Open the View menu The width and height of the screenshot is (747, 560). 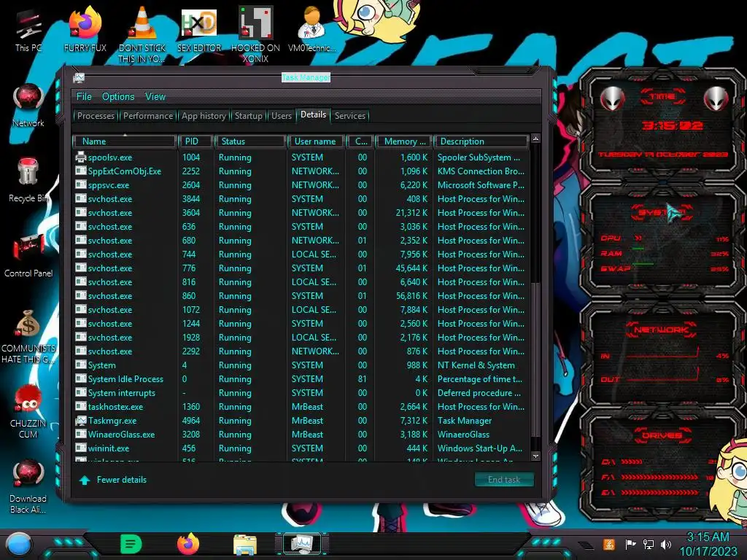[x=155, y=97]
